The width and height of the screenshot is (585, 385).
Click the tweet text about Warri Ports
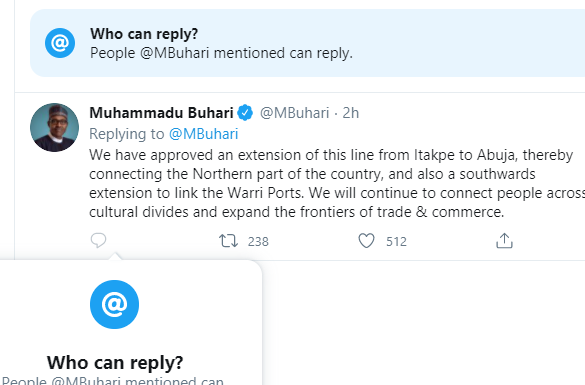(x=337, y=183)
